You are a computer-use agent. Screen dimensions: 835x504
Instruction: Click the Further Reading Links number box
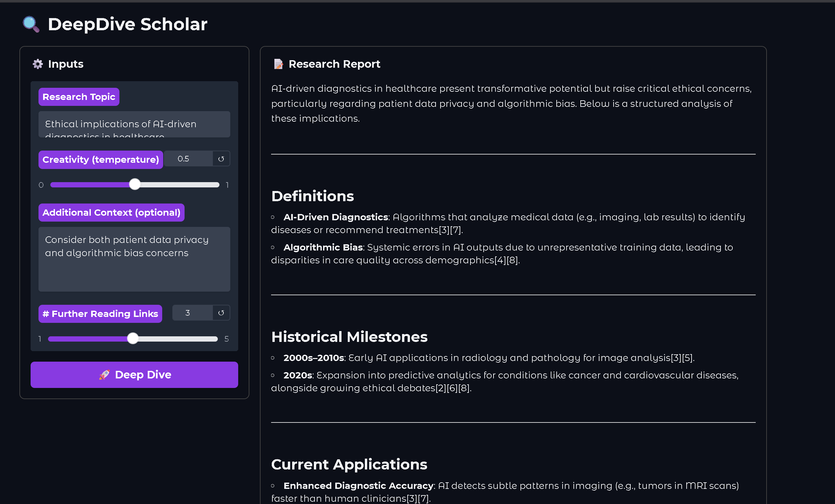[192, 313]
